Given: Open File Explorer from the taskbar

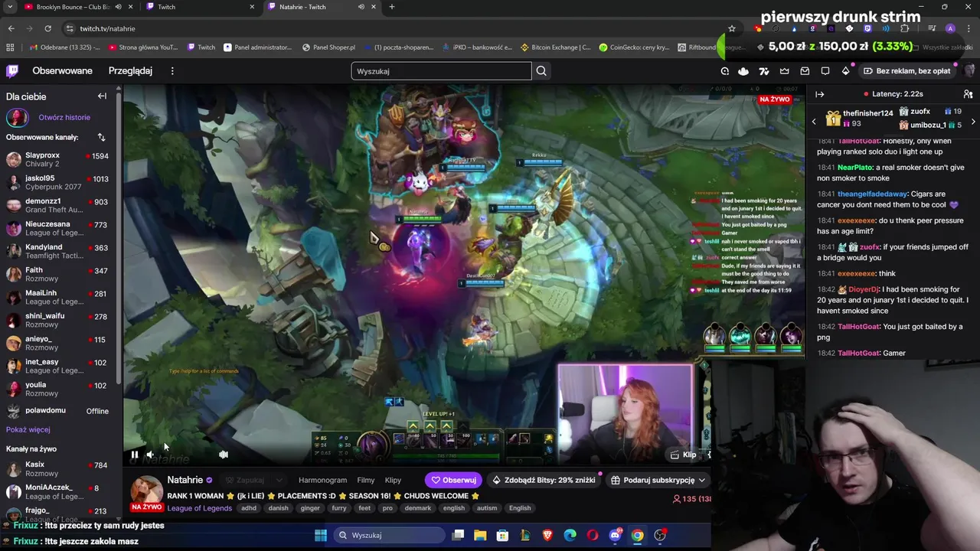Looking at the screenshot, I should (x=480, y=535).
